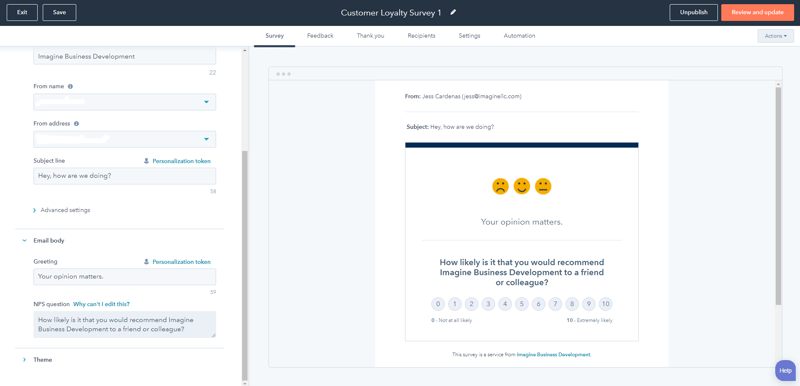800x386 pixels.
Task: Click the Save button
Action: [x=60, y=13]
